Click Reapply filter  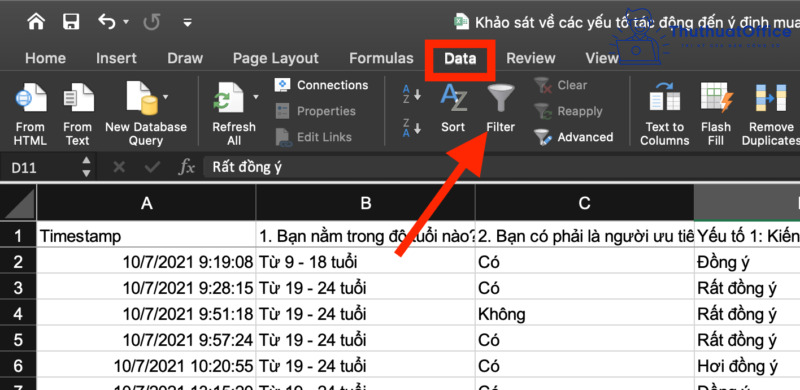[x=567, y=111]
